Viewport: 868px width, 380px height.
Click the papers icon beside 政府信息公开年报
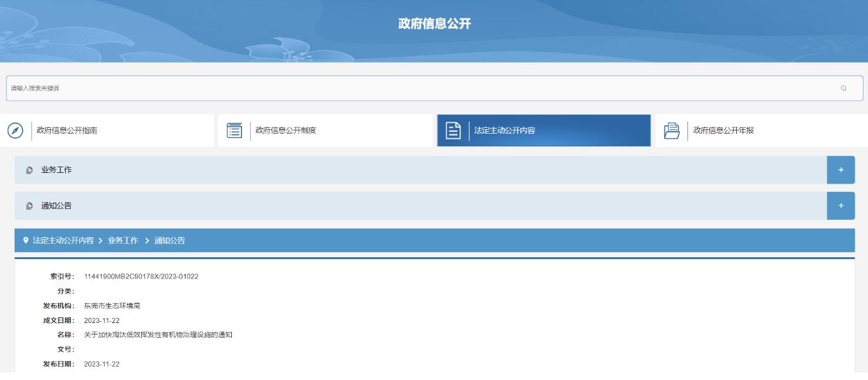672,130
